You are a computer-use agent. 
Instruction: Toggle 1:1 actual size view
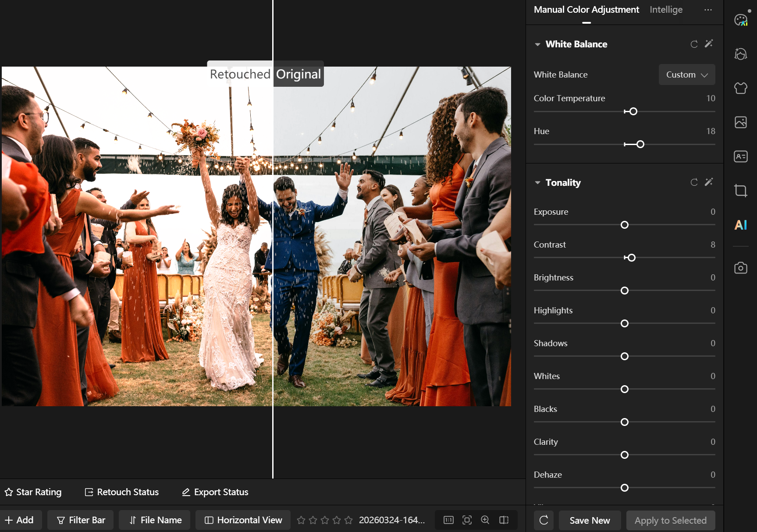coord(448,520)
